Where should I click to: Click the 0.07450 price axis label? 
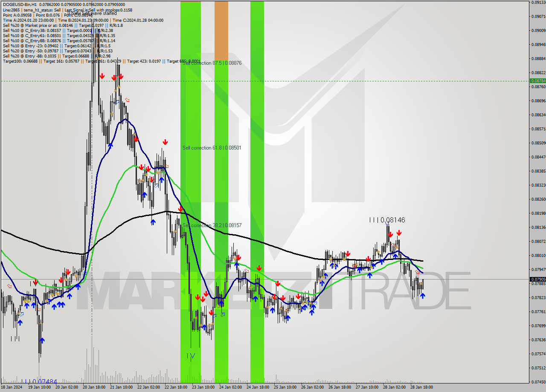(x=538, y=382)
